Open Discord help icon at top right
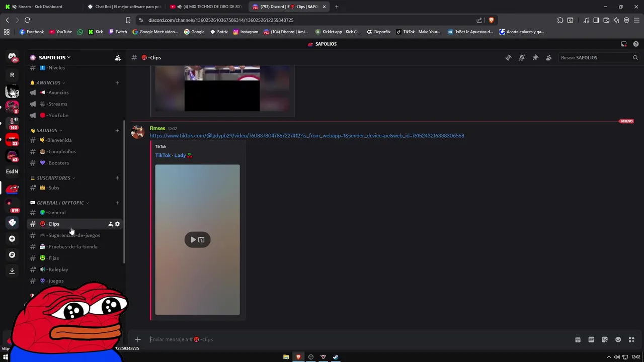Viewport: 644px width, 362px height. click(636, 44)
